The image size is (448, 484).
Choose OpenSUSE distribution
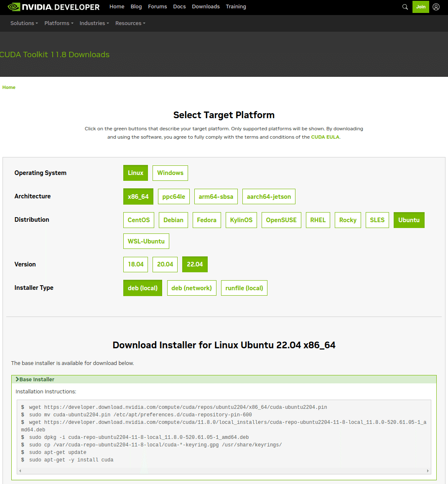tap(281, 220)
